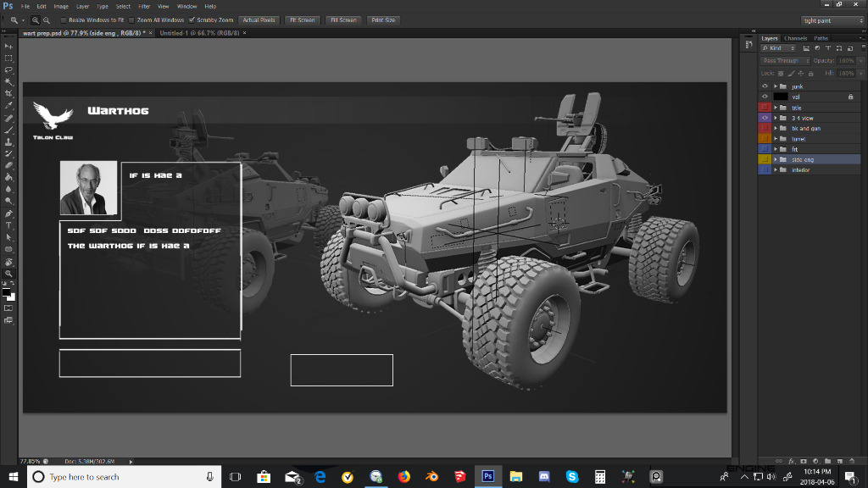Select the Eyedropper tool
The image size is (868, 488).
8,105
